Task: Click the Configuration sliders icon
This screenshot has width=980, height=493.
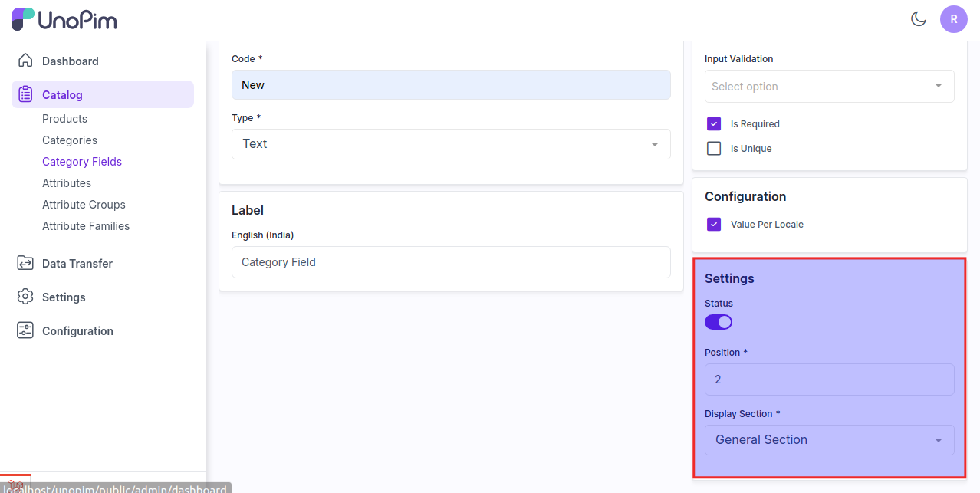Action: tap(25, 330)
